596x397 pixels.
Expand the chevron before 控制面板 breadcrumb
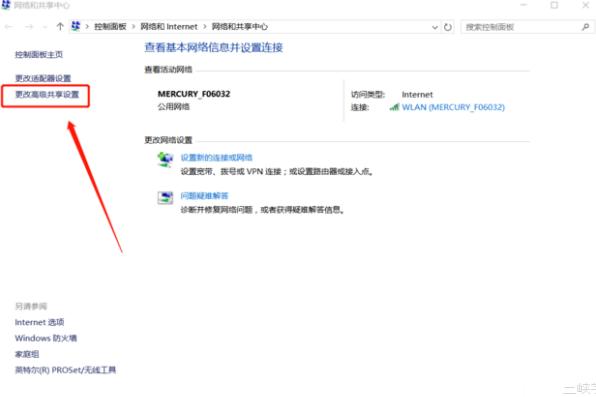tap(87, 27)
